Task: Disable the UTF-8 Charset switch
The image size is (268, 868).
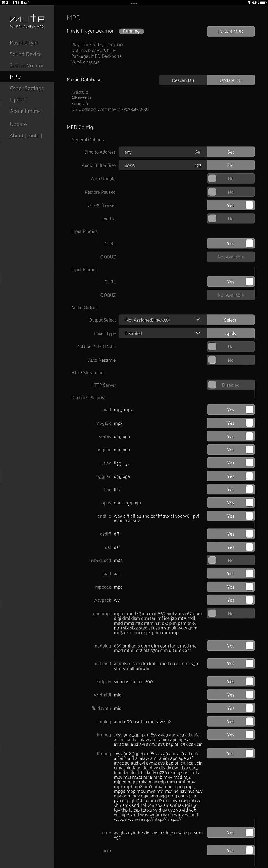Action: (x=231, y=205)
